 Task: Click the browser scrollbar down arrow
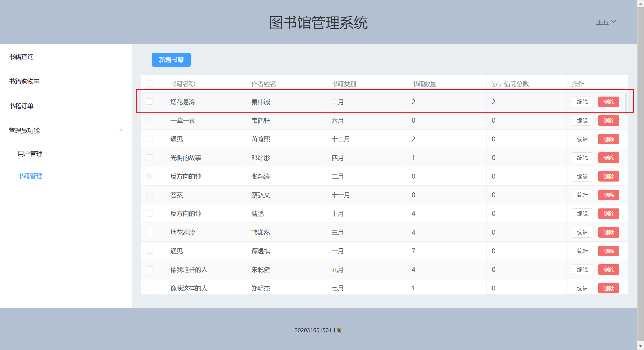pos(640,346)
